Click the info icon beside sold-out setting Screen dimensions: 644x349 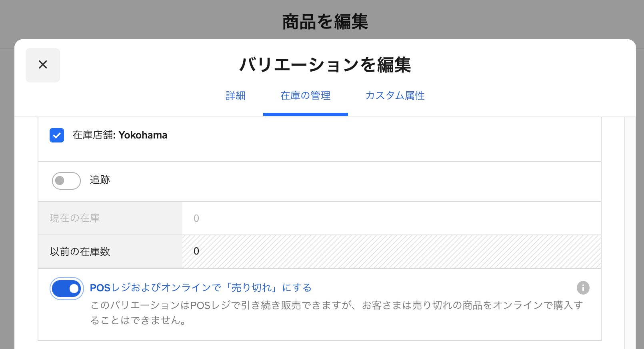[x=583, y=288]
